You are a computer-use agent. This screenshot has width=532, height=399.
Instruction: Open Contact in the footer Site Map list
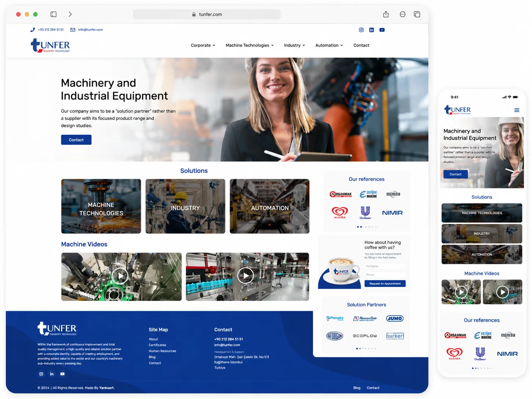coord(155,363)
